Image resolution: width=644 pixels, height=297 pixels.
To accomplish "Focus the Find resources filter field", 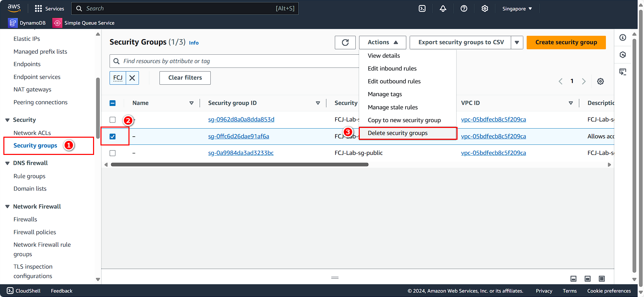I will tap(234, 61).
